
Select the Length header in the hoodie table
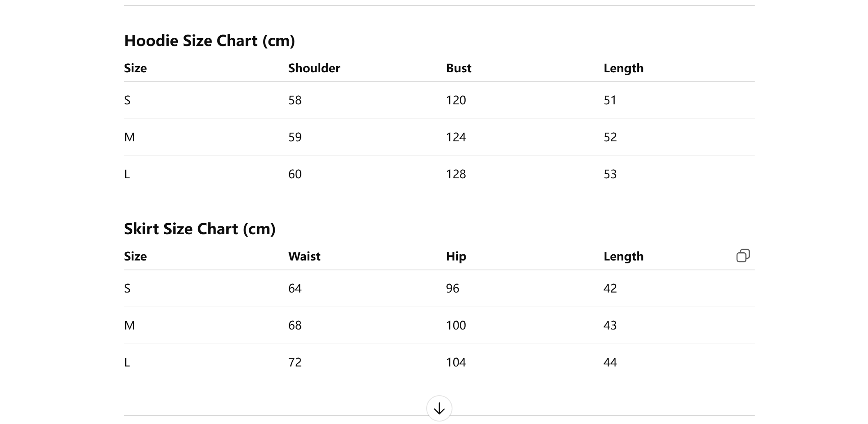623,68
